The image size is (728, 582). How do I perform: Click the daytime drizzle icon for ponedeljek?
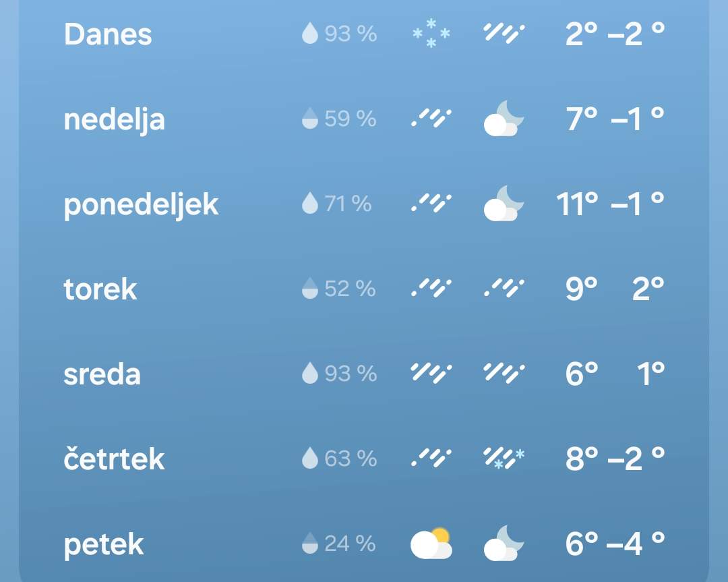pyautogui.click(x=431, y=204)
